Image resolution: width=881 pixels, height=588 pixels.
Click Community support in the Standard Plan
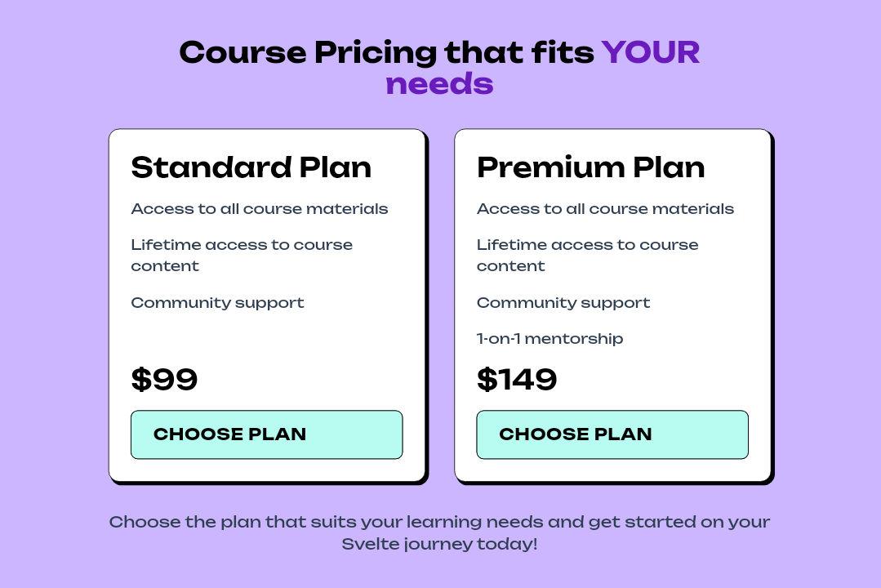coord(217,303)
